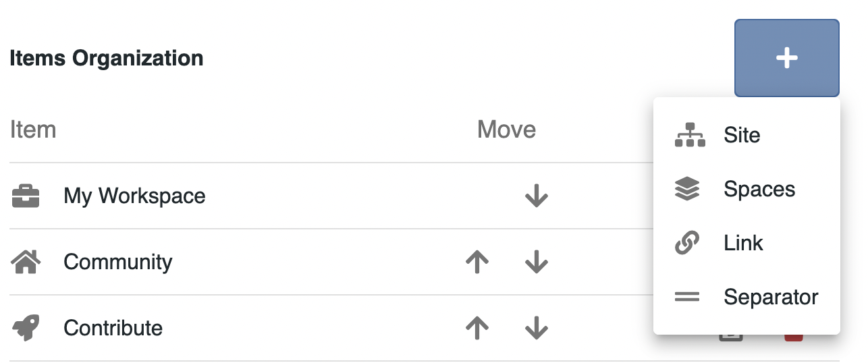Click the My Workspace briefcase icon
This screenshot has width=868, height=363.
(26, 196)
